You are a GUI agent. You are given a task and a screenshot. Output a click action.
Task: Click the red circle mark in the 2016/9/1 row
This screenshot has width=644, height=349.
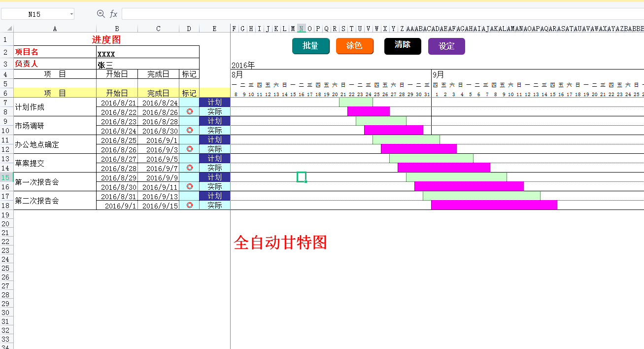190,205
